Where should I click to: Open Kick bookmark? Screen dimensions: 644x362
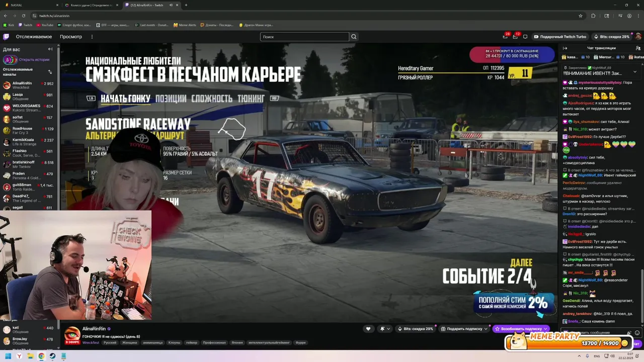click(x=9, y=25)
